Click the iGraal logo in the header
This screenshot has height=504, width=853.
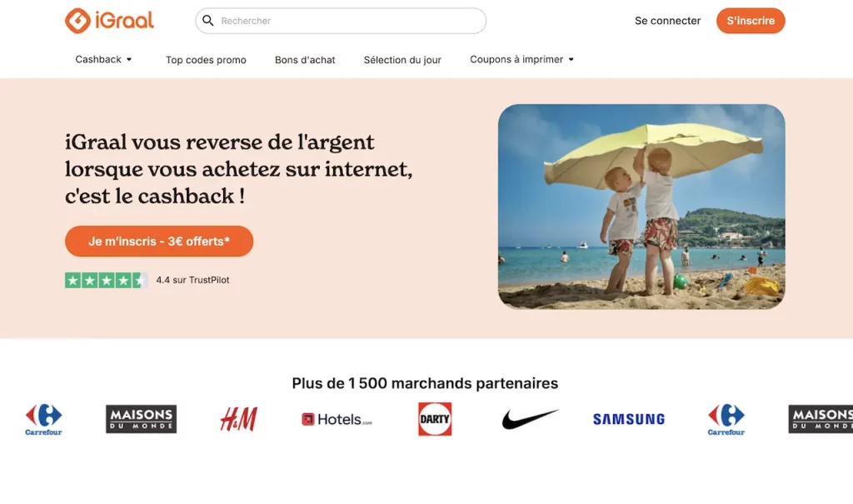pos(109,21)
